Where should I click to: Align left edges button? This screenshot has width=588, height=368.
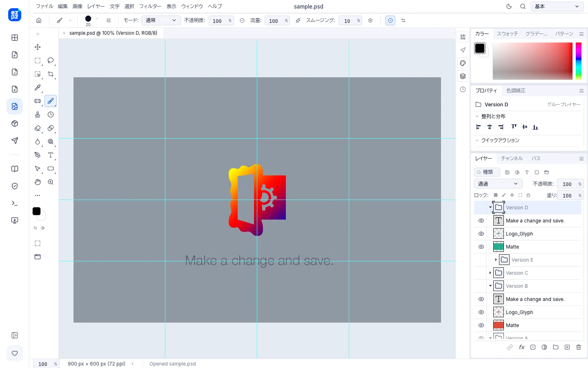[478, 127]
